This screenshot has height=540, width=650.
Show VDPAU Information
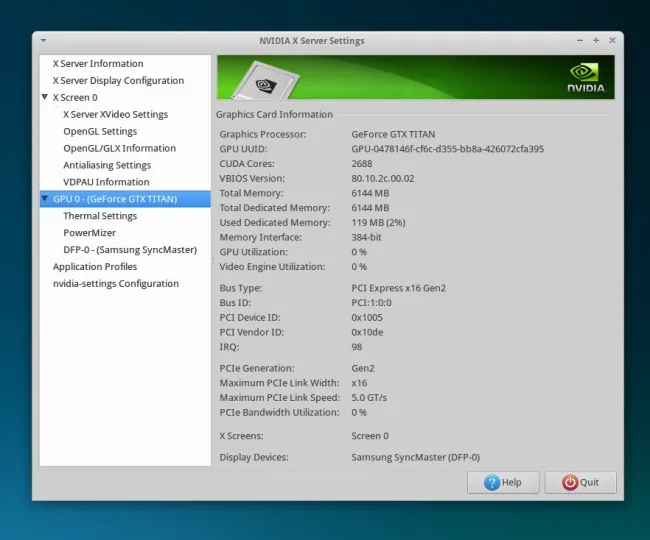click(x=106, y=183)
